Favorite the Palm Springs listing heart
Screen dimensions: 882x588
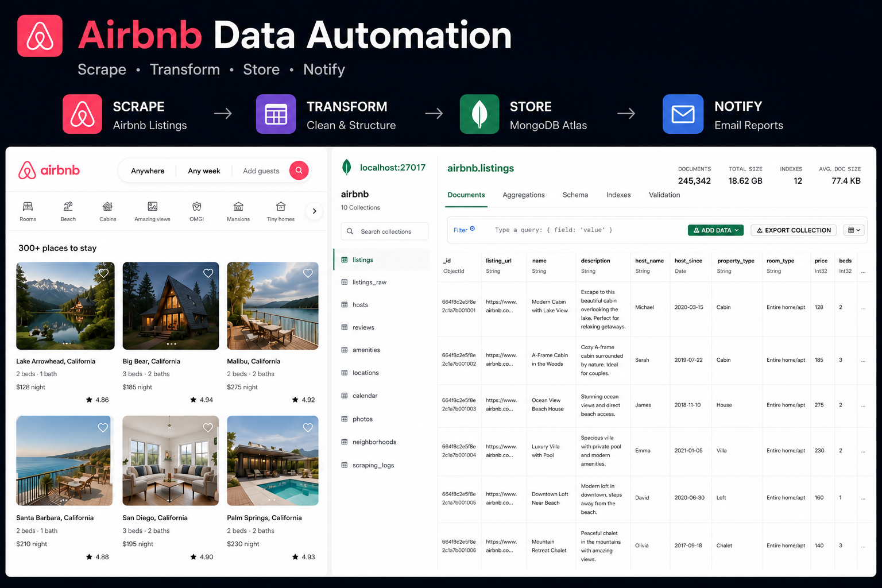click(x=308, y=427)
